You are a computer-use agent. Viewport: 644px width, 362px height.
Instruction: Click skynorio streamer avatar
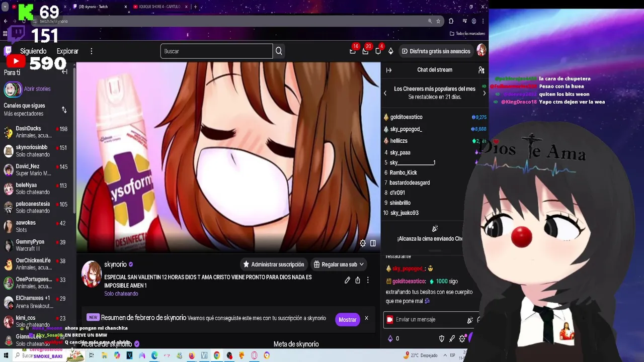92,274
